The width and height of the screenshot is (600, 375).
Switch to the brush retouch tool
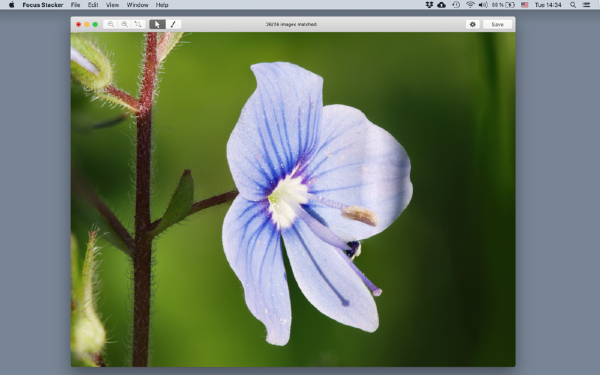click(x=173, y=24)
